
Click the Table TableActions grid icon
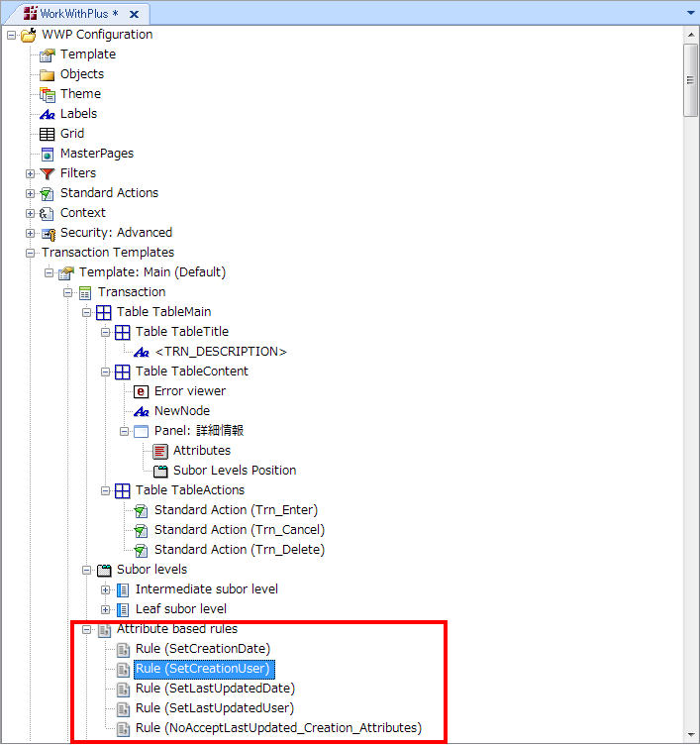123,490
